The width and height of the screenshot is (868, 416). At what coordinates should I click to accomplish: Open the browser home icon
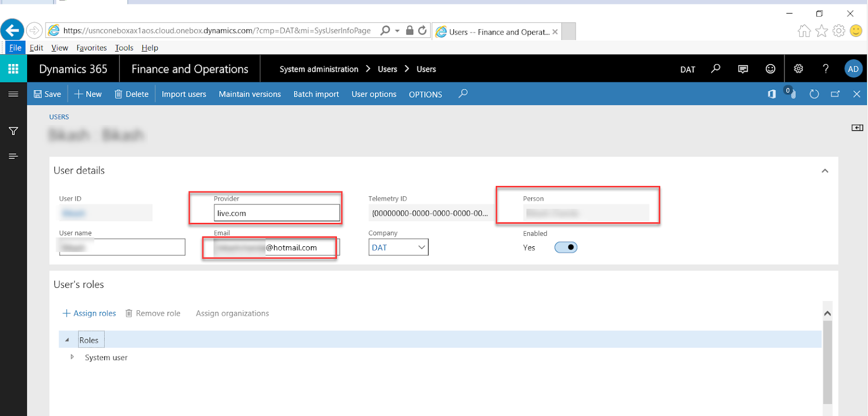point(804,31)
